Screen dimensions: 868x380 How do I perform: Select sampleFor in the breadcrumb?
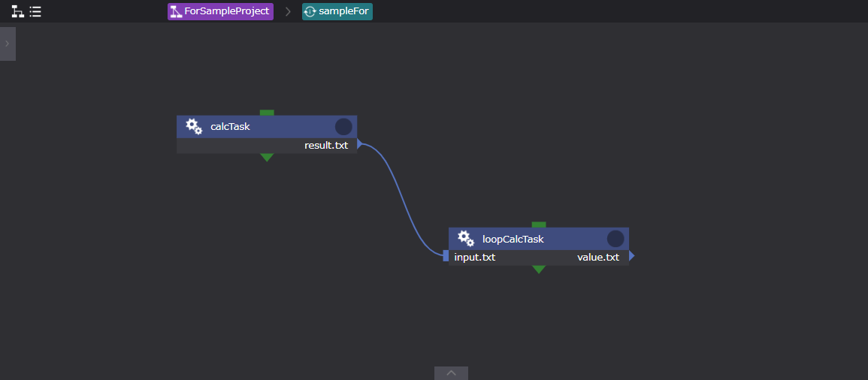[x=337, y=11]
